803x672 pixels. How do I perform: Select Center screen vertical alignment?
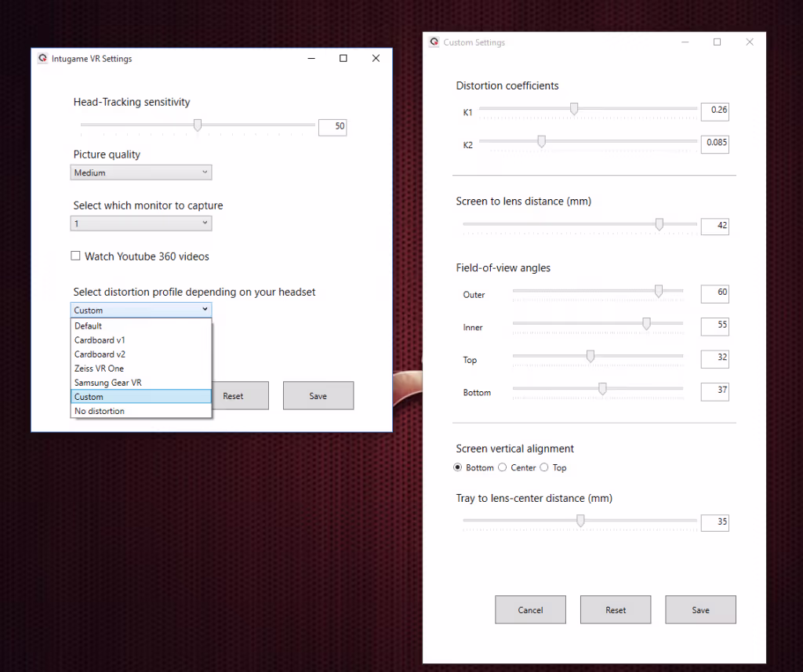tap(503, 467)
